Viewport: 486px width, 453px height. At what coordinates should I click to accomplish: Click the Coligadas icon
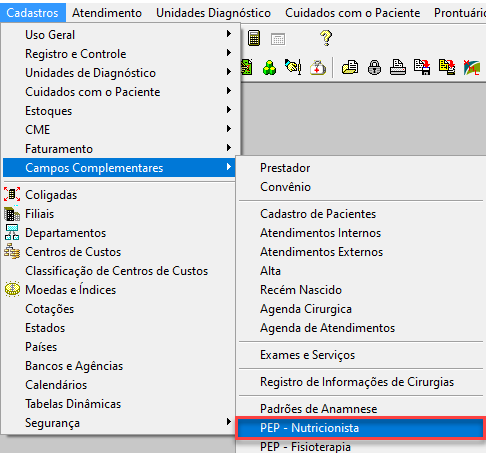12,194
